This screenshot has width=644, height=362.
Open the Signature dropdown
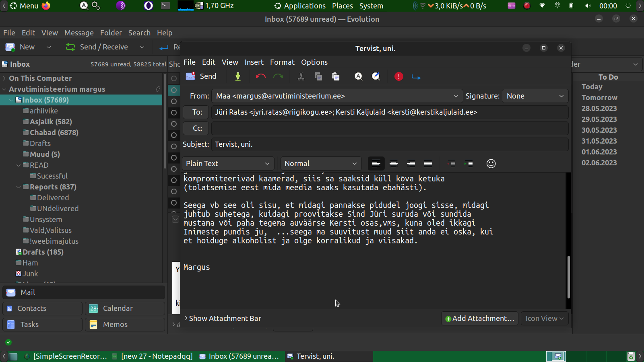coord(535,96)
